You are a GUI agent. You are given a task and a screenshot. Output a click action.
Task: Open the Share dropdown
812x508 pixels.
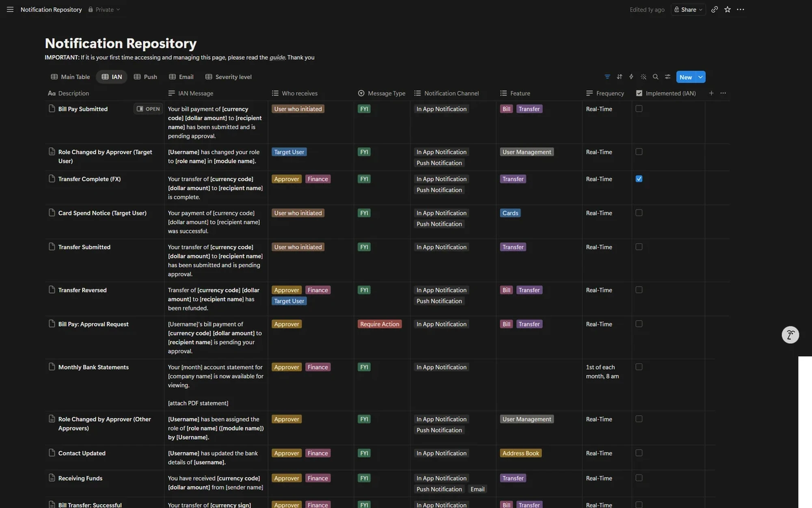tap(688, 9)
